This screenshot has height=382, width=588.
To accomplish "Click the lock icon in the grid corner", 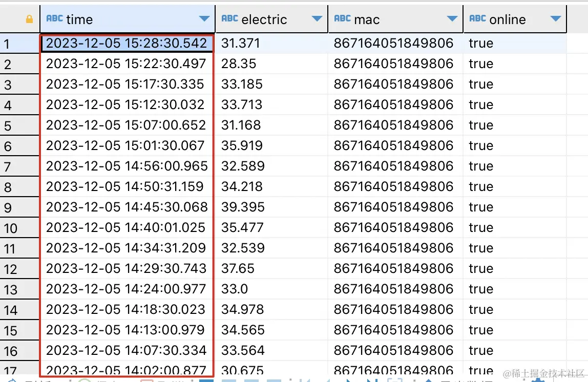I will coord(29,19).
